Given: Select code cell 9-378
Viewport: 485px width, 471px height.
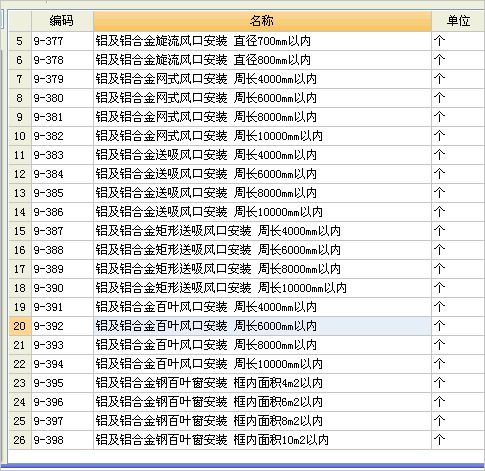Looking at the screenshot, I should tap(62, 60).
